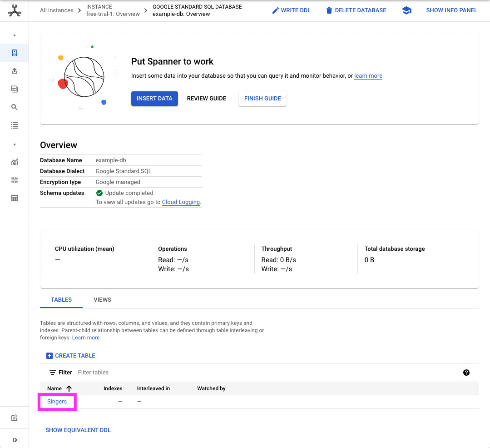This screenshot has width=490, height=448.
Task: Sort tables by Name using the arrow
Action: (x=69, y=388)
